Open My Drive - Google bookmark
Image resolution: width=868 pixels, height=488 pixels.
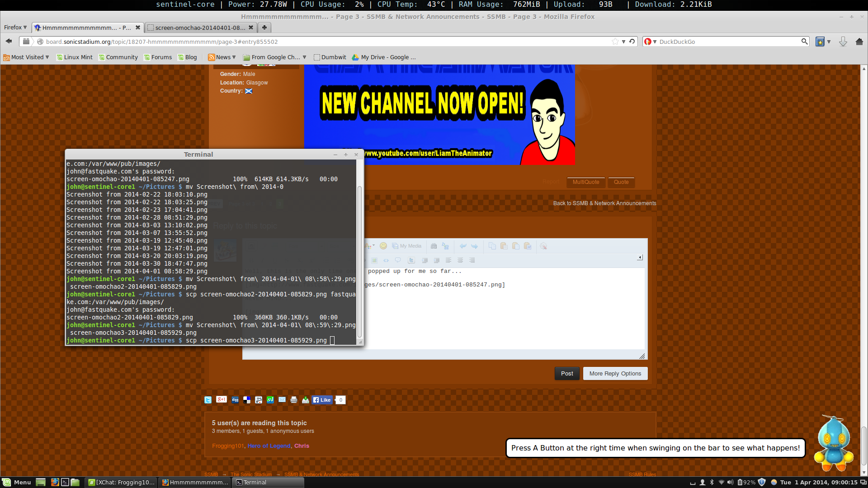[384, 57]
